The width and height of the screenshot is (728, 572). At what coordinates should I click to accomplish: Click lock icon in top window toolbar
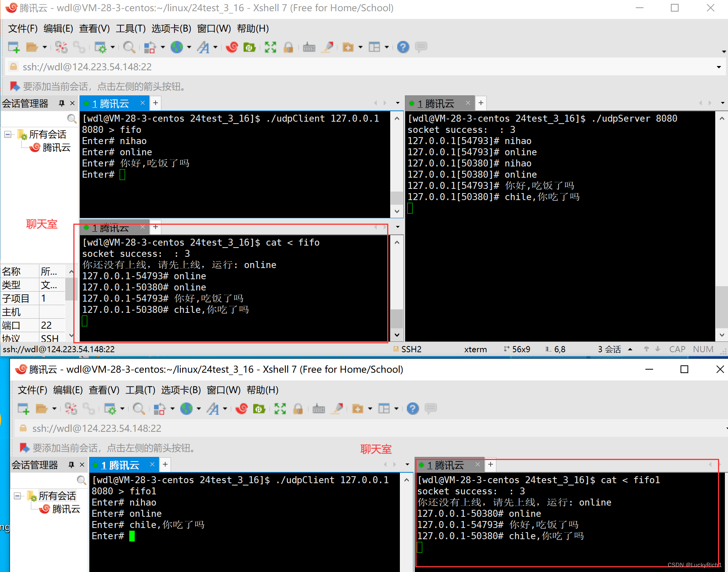coord(288,47)
